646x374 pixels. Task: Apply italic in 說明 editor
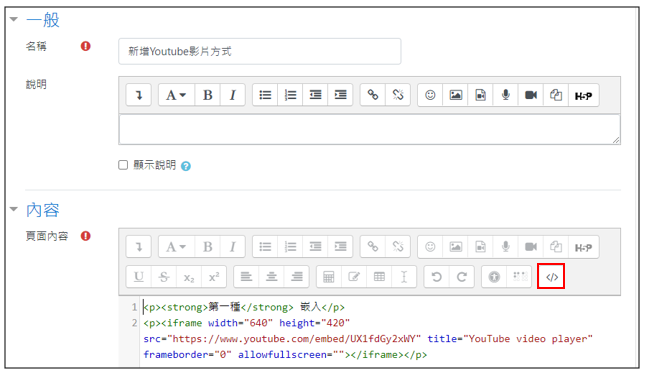(232, 95)
